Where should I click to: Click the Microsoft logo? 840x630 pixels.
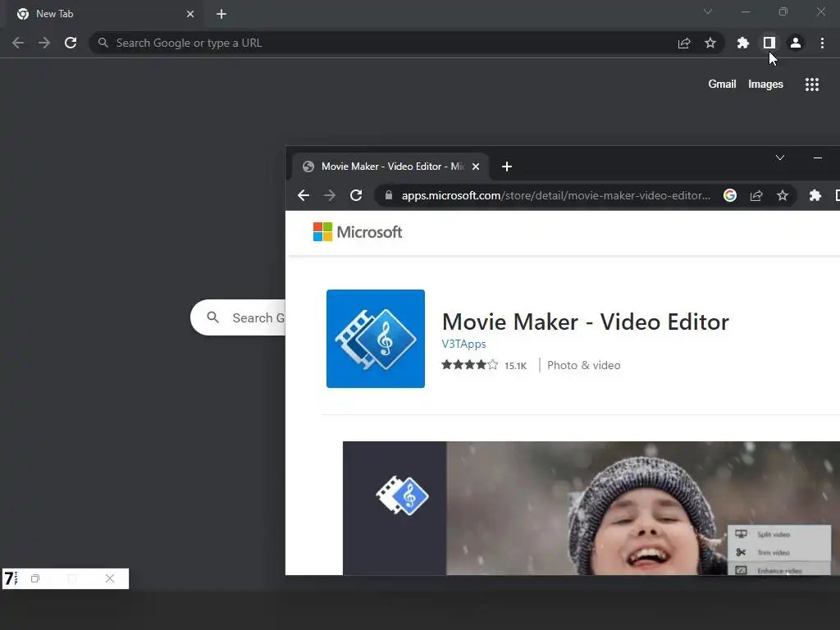358,232
